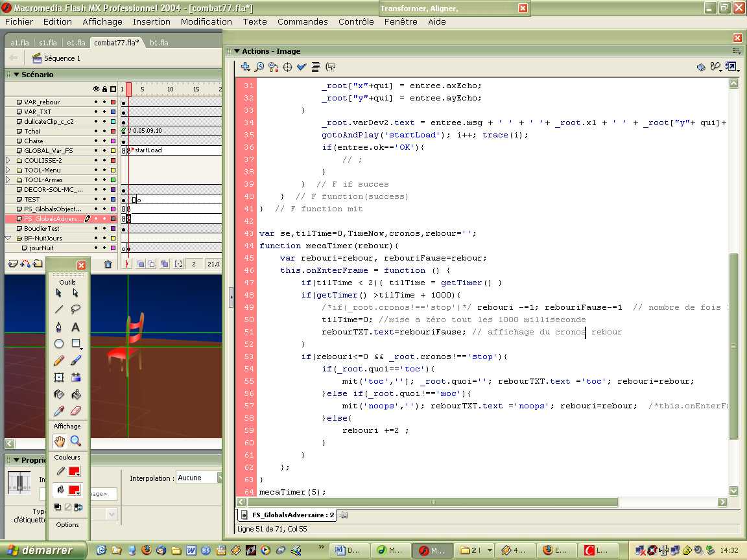This screenshot has width=747, height=560.
Task: Select the DECOR-SOL-MC layer row
Action: [x=62, y=189]
